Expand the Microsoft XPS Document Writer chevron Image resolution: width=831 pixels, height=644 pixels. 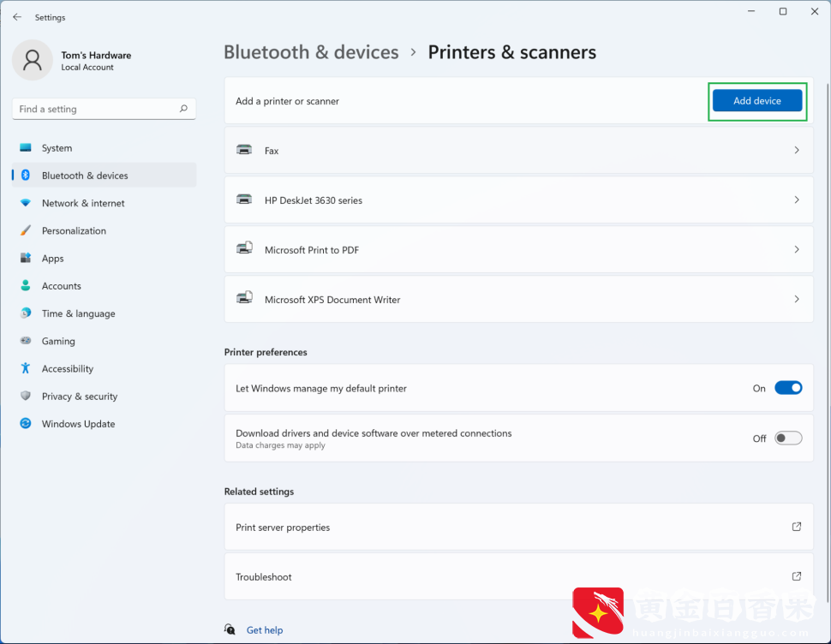coord(797,299)
